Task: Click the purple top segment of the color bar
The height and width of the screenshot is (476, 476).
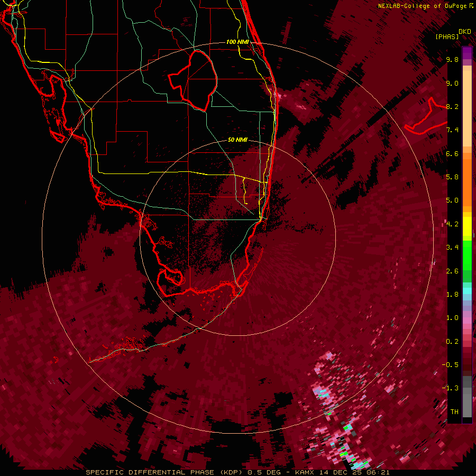Action: (467, 53)
